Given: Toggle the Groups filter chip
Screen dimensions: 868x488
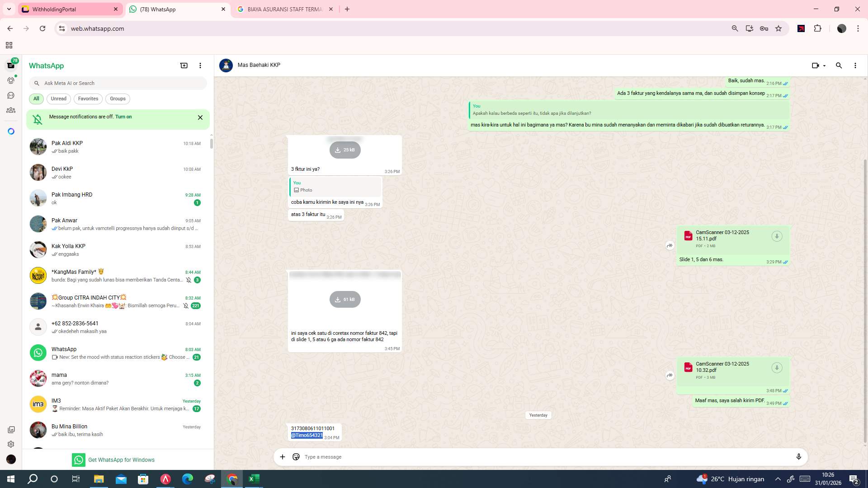Looking at the screenshot, I should coord(118,99).
